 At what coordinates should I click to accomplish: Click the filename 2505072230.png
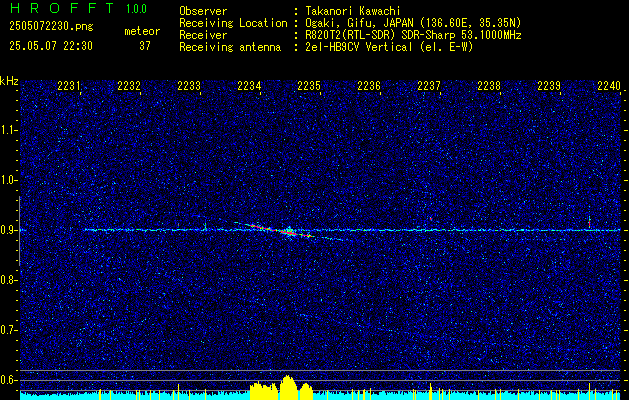(51, 27)
